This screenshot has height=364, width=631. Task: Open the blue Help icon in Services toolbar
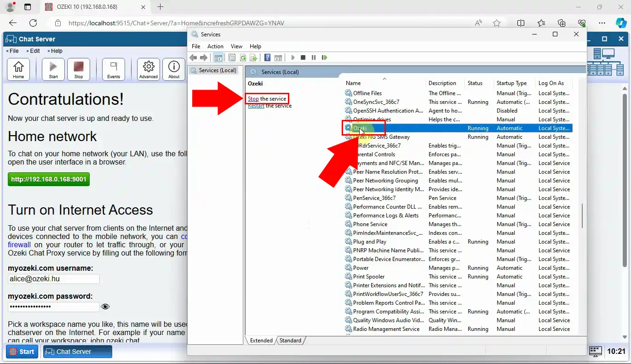[x=268, y=57]
